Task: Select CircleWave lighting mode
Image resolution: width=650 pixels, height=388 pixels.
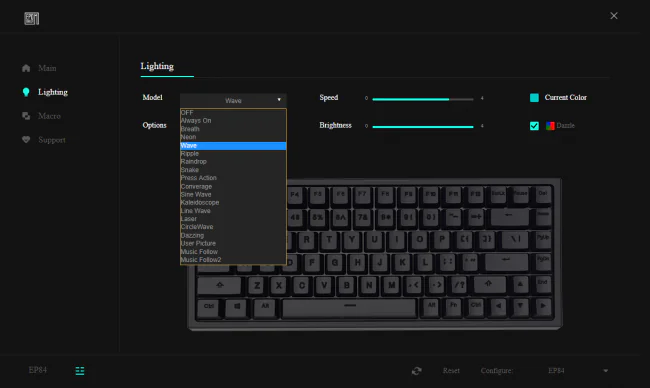Action: pyautogui.click(x=233, y=227)
